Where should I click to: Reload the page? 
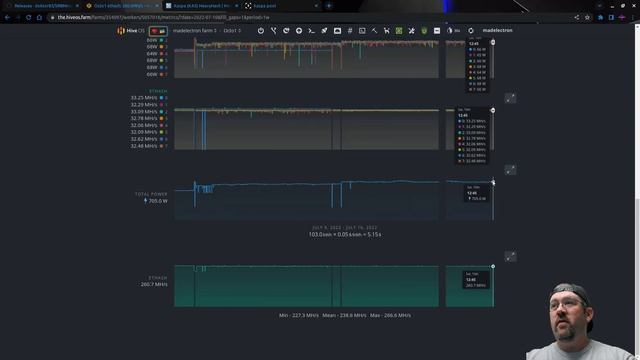tap(29, 18)
